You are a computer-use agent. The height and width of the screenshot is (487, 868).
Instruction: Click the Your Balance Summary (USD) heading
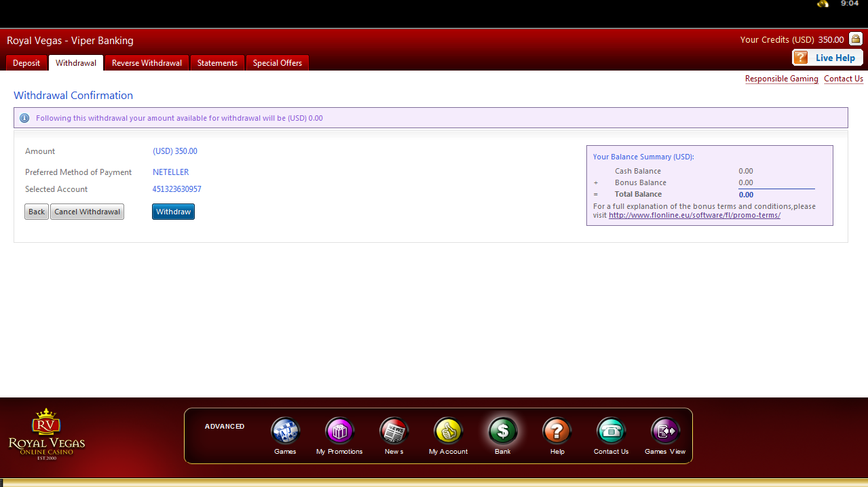coord(643,157)
